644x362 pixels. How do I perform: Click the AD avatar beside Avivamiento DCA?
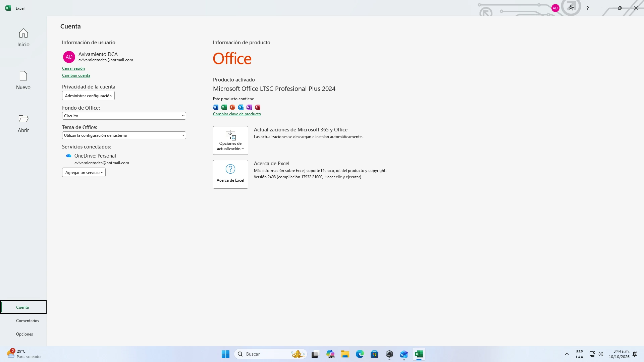[x=69, y=57]
